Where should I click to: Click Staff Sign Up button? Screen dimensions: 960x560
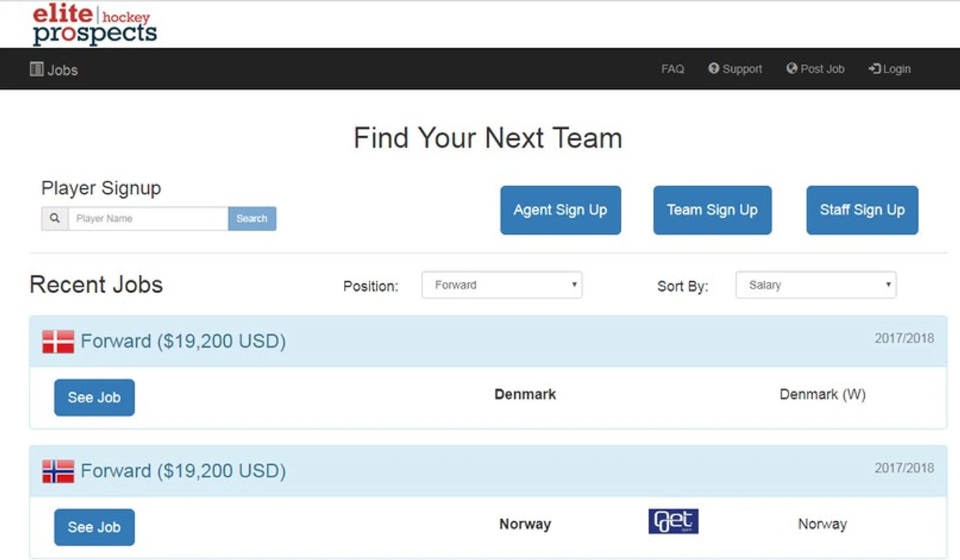862,210
